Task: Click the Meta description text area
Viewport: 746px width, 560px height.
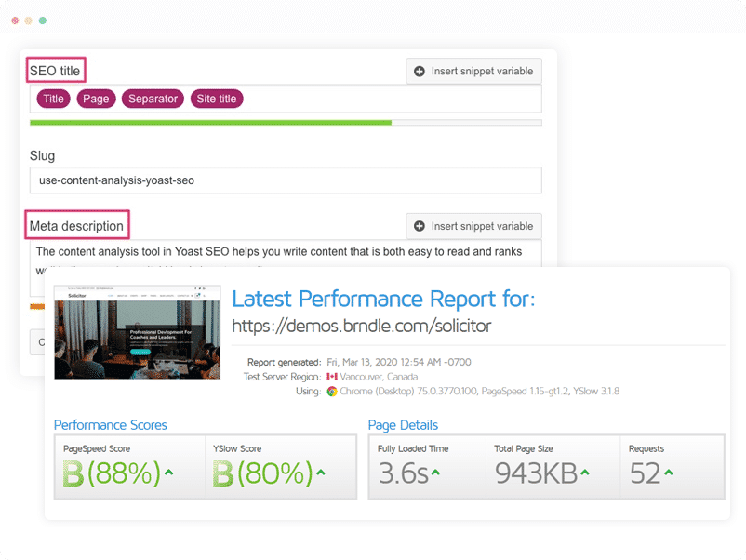Action: 286,254
